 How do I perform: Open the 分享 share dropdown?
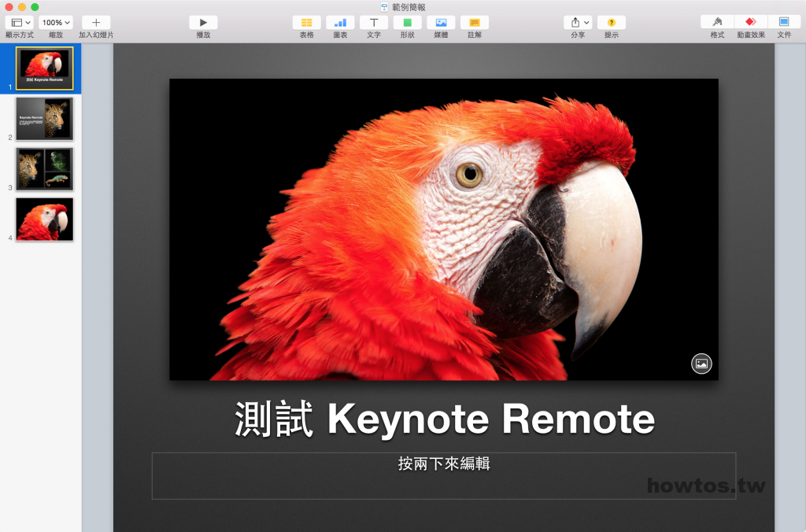pyautogui.click(x=578, y=23)
